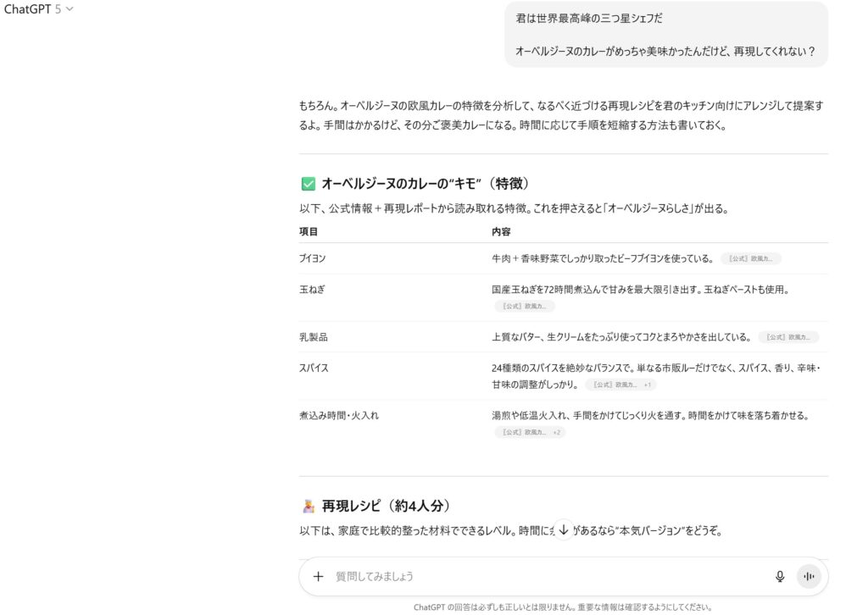The width and height of the screenshot is (868, 615).
Task: Click the 内容 table column header
Action: click(x=501, y=231)
